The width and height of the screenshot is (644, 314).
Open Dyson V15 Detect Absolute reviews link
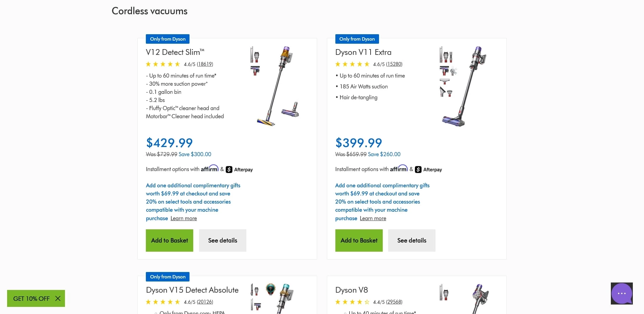click(x=205, y=302)
